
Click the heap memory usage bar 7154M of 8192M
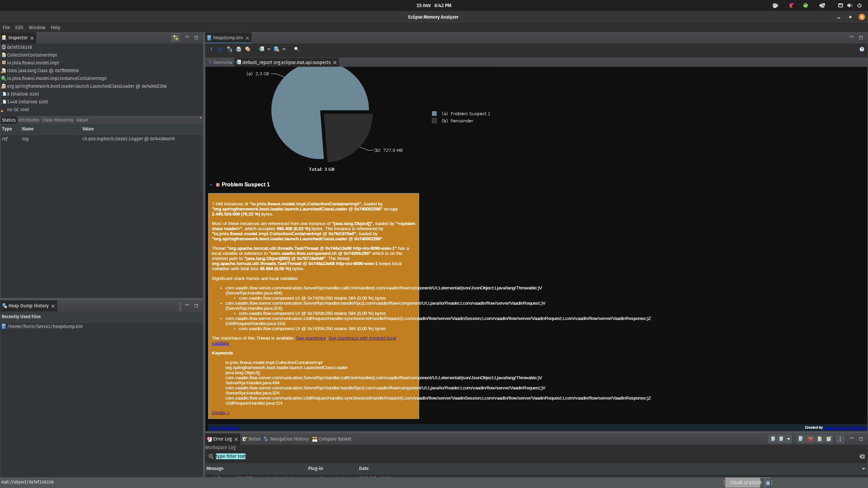coord(745,483)
